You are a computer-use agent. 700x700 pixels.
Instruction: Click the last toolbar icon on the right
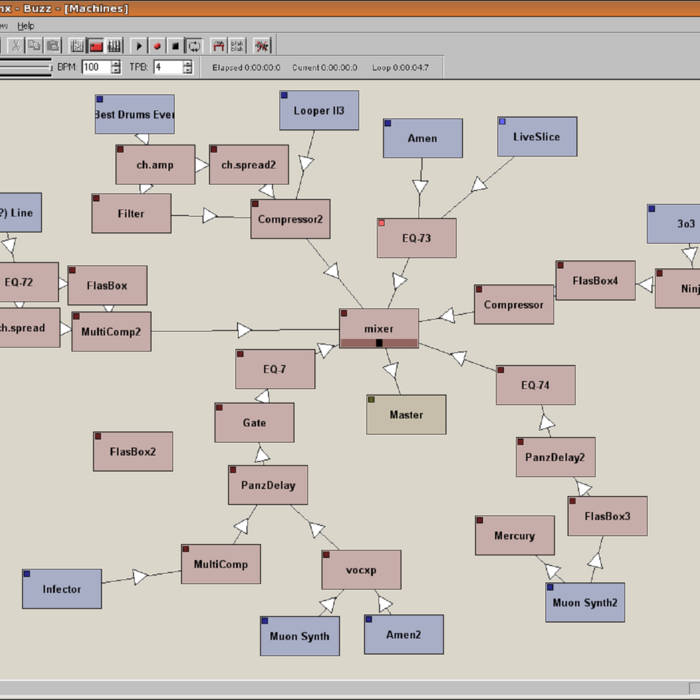(x=262, y=46)
